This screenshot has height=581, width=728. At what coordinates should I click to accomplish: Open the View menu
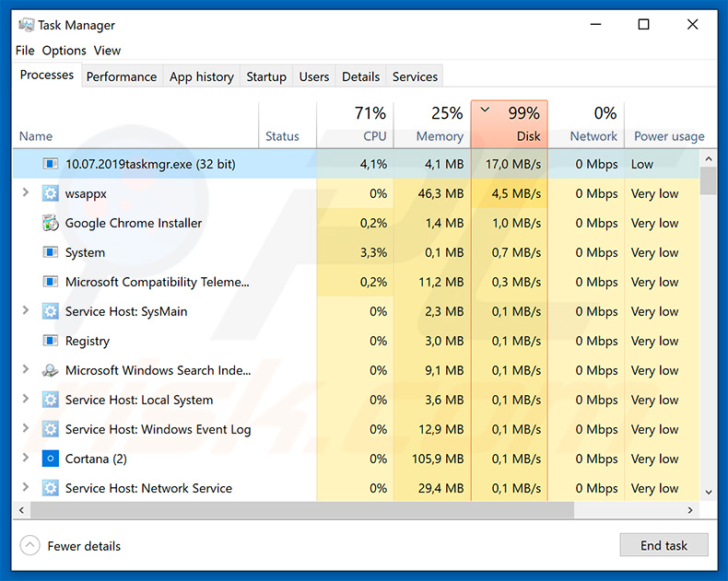[x=107, y=50]
